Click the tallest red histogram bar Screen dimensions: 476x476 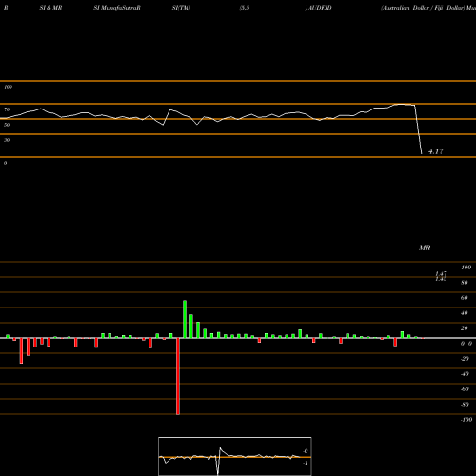coord(178,376)
